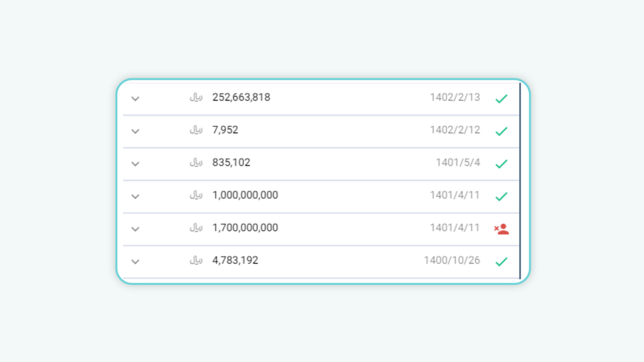Image resolution: width=644 pixels, height=362 pixels.
Task: Click green checkmark for 252,663,818 row
Action: point(501,99)
